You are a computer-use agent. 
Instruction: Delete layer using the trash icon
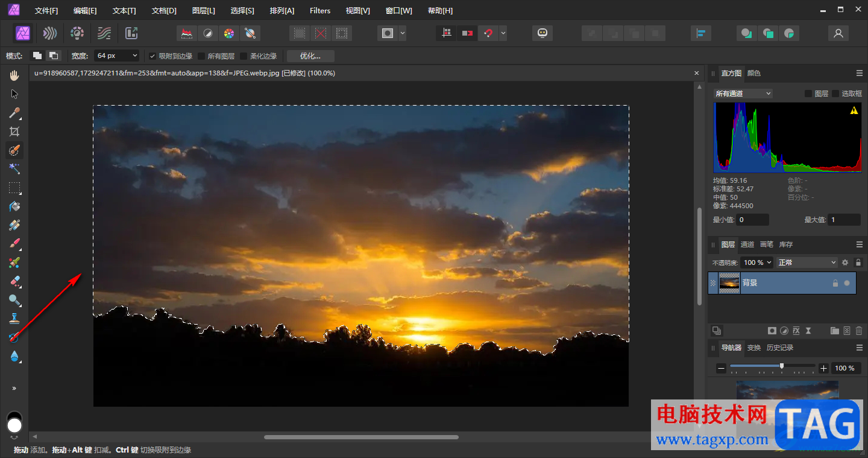(x=859, y=331)
